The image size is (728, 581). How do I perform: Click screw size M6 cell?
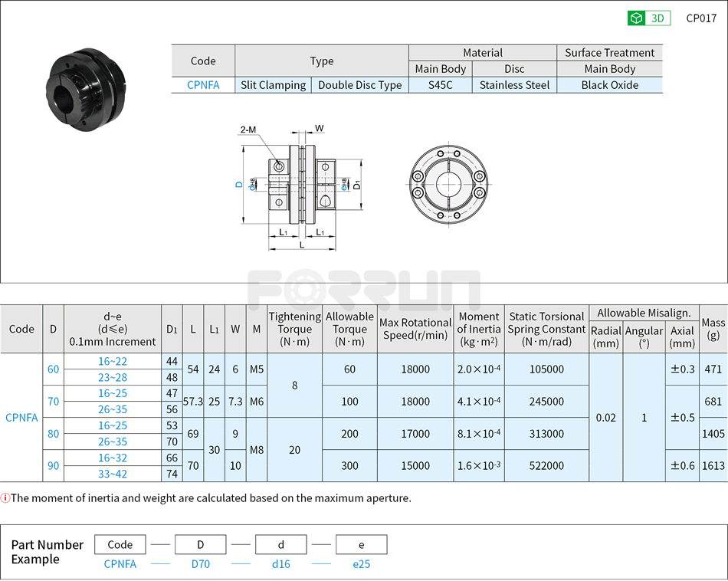coord(257,402)
